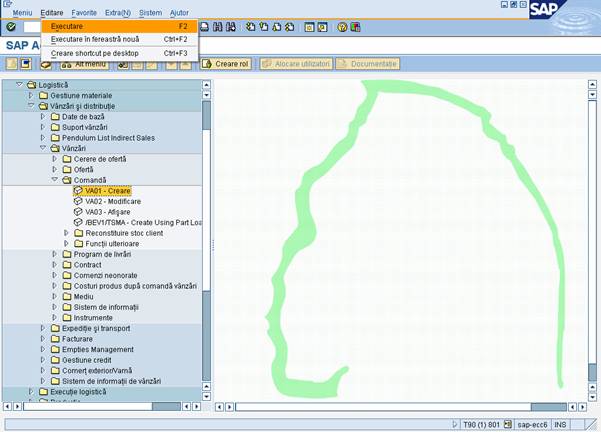601x432 pixels.
Task: Click the VA02 - Modificare transaction icon
Action: [x=78, y=201]
